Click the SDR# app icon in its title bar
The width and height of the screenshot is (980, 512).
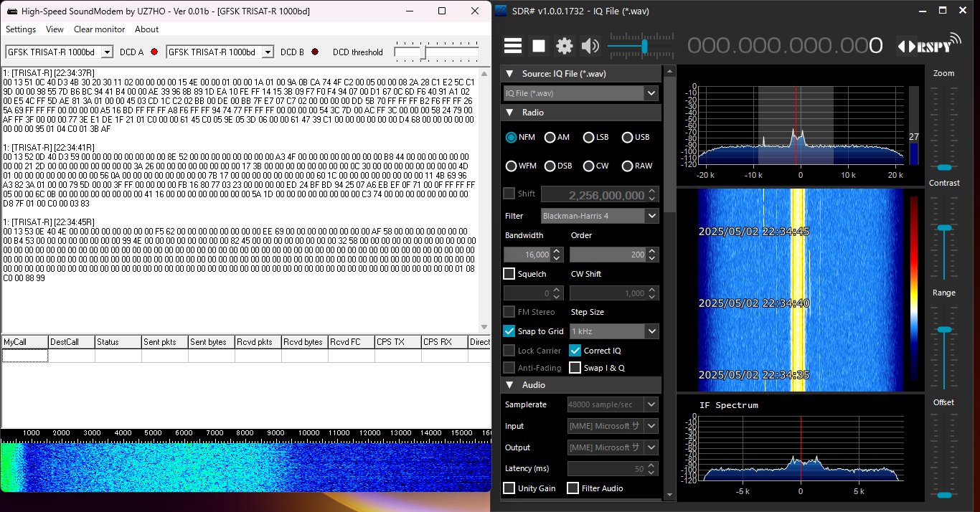point(499,11)
